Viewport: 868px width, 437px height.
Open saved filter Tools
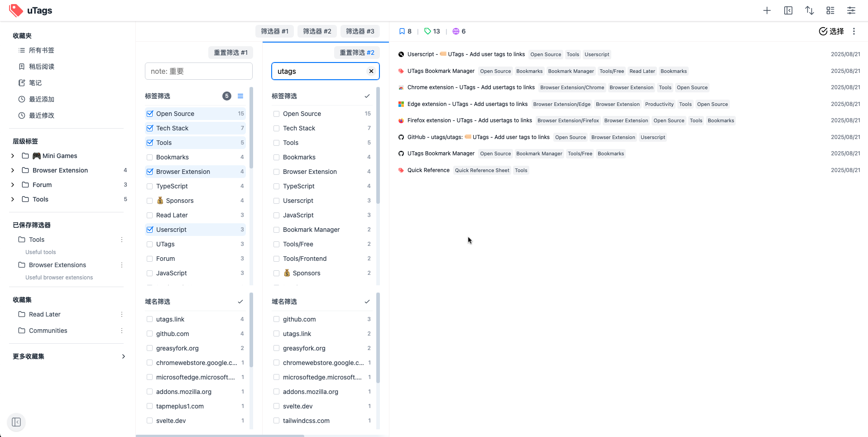37,240
